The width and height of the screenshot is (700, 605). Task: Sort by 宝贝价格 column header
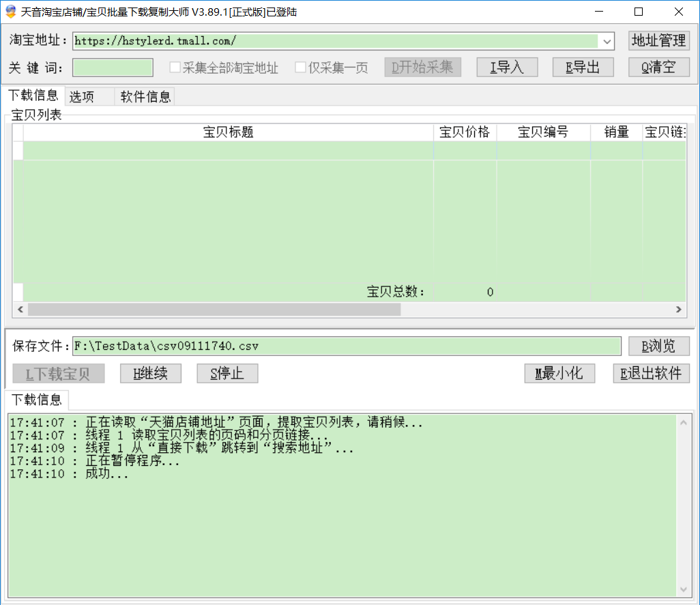point(465,132)
